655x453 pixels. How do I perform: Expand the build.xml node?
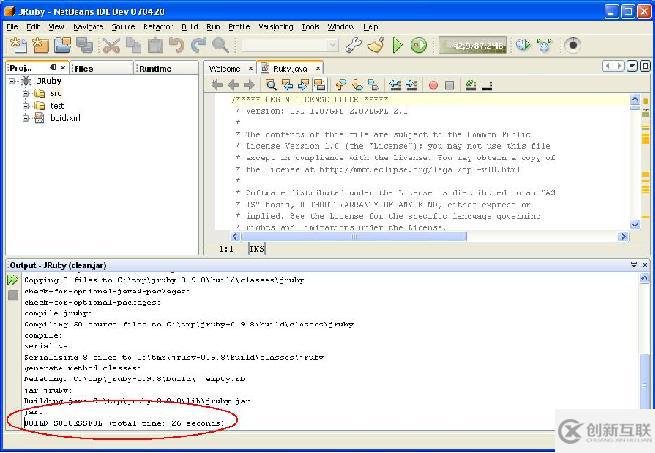coord(26,118)
